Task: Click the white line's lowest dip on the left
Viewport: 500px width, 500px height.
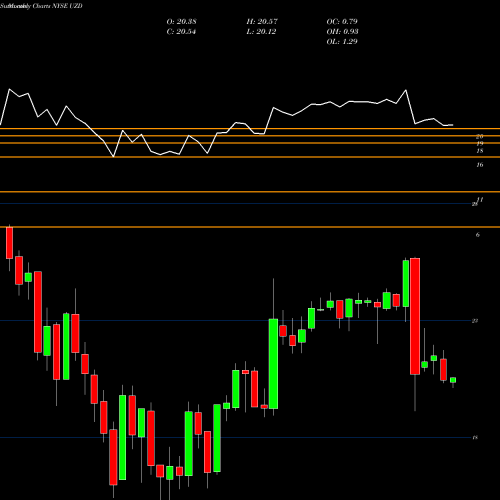Action: pyautogui.click(x=113, y=156)
